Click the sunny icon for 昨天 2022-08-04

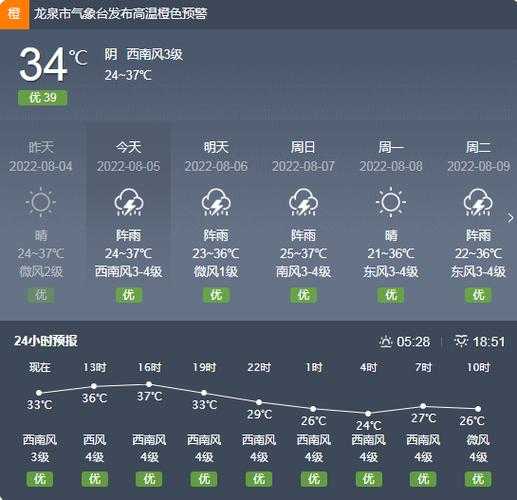coord(41,202)
